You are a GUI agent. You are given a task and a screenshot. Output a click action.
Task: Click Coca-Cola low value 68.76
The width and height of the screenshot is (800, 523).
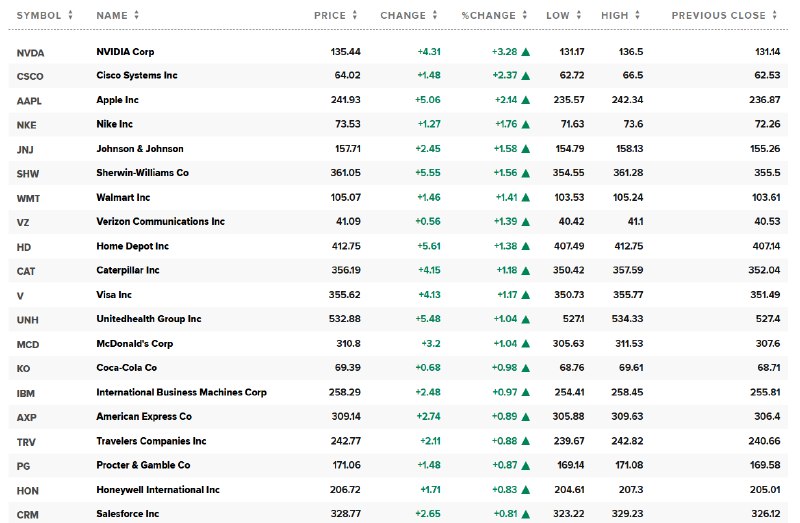tap(572, 367)
